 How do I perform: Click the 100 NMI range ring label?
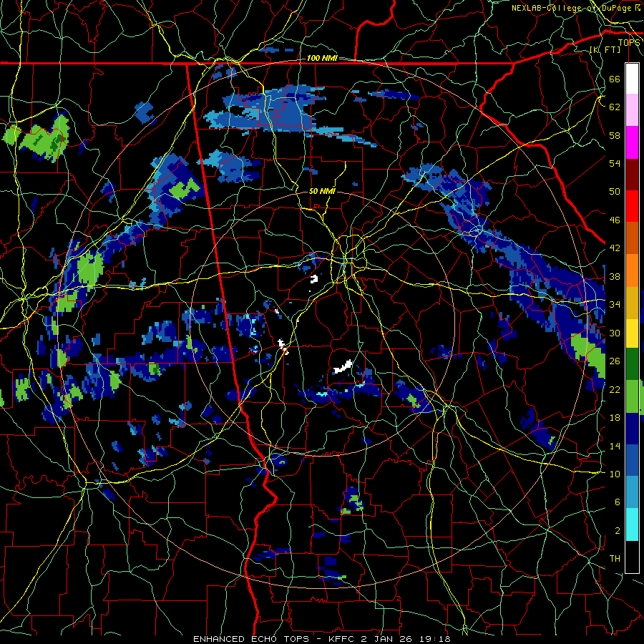(x=321, y=58)
